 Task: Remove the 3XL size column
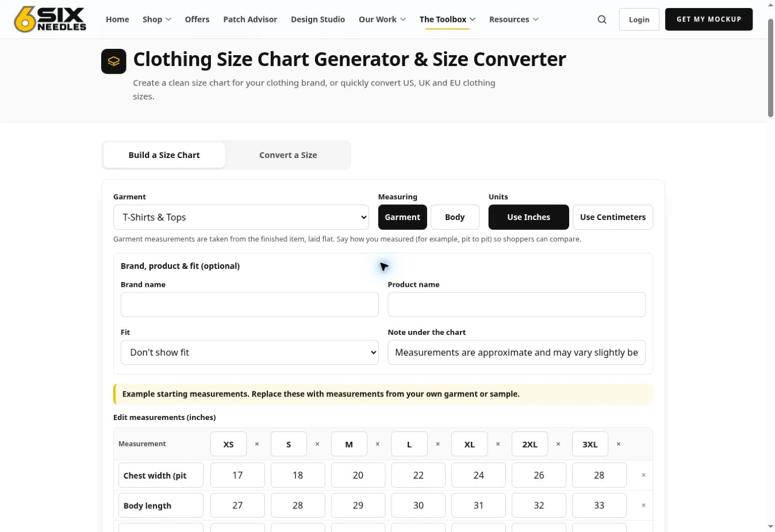619,444
